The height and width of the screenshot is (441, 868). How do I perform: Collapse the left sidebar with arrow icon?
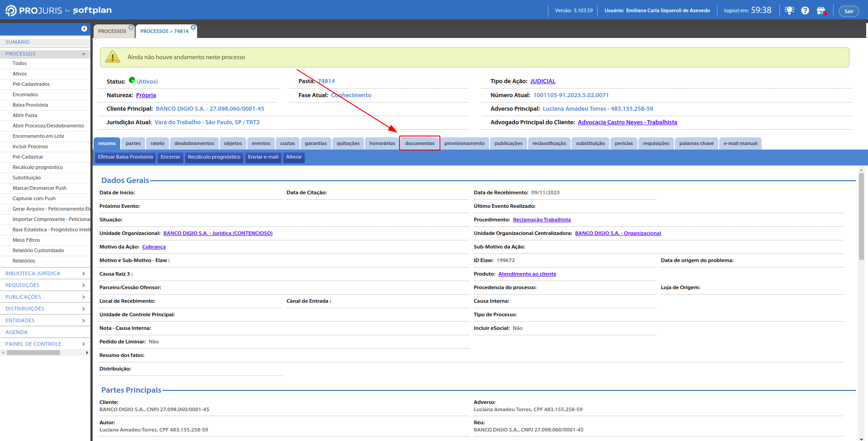coord(84,28)
